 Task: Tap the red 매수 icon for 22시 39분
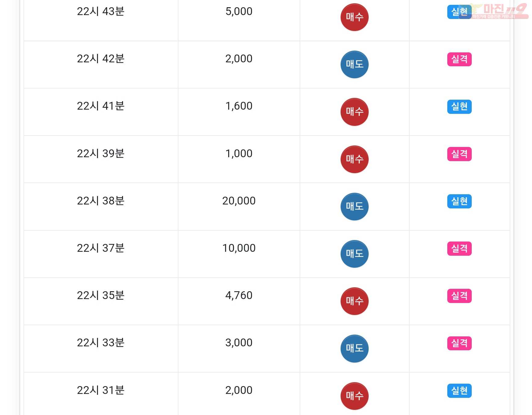[354, 159]
